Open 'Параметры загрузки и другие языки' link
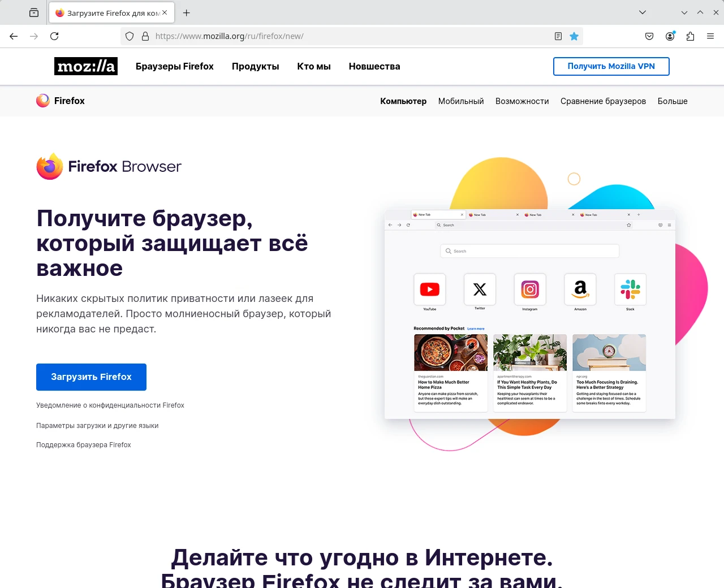The image size is (724, 588). pyautogui.click(x=97, y=426)
